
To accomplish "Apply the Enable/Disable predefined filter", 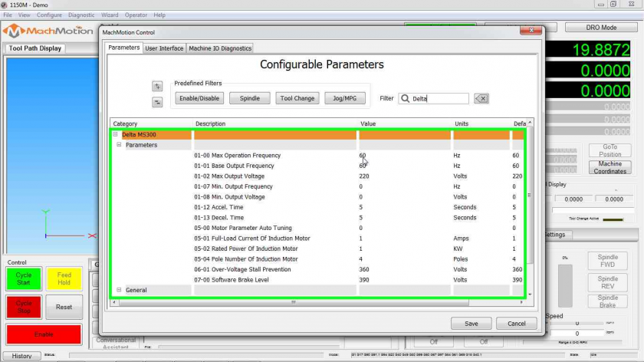I will coord(199,98).
